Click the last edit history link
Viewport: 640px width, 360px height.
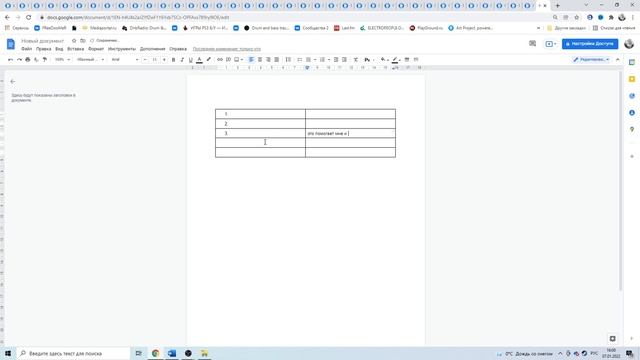click(x=227, y=49)
